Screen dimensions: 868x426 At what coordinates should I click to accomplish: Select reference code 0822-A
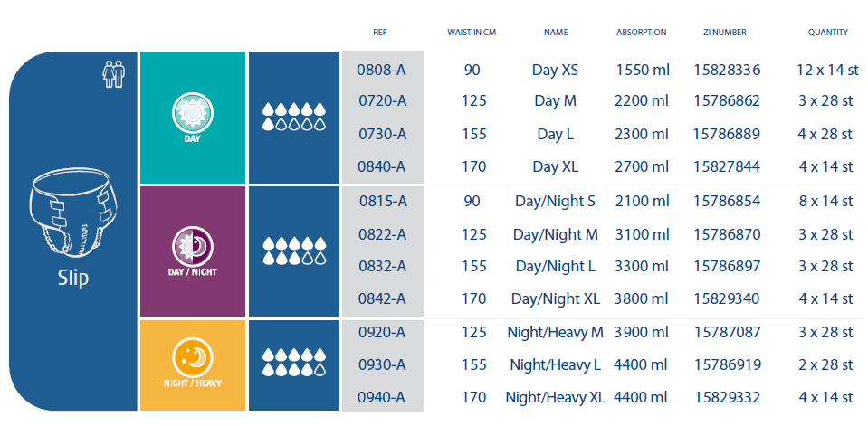tap(383, 234)
